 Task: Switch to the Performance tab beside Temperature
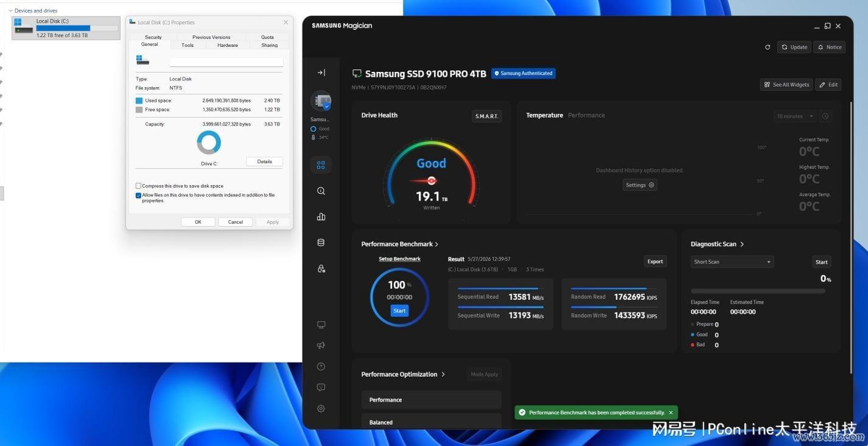(x=586, y=115)
